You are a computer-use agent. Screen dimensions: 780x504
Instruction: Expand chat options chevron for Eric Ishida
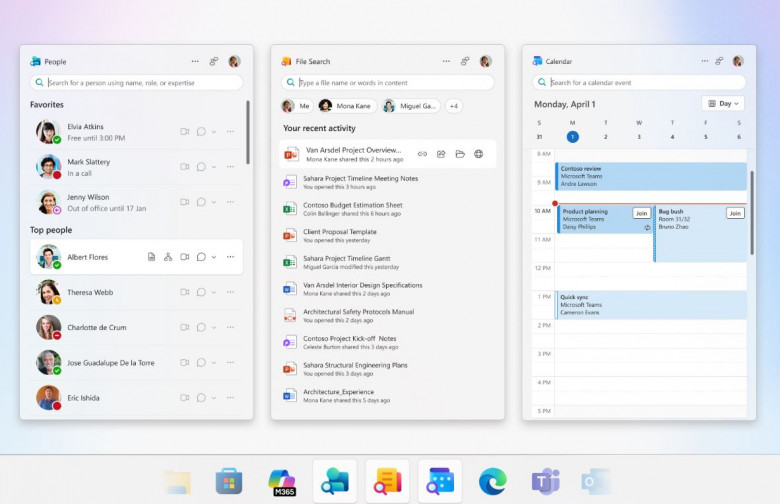coord(214,398)
